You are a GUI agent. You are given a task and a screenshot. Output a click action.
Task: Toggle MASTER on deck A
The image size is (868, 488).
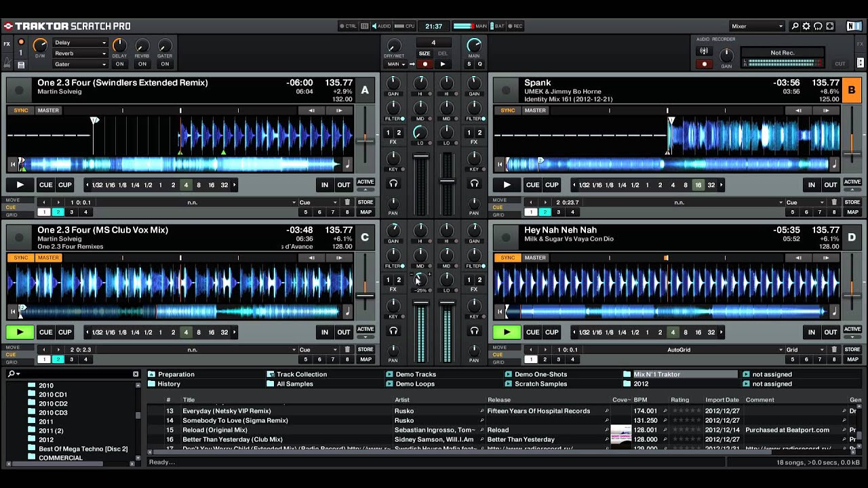click(48, 110)
